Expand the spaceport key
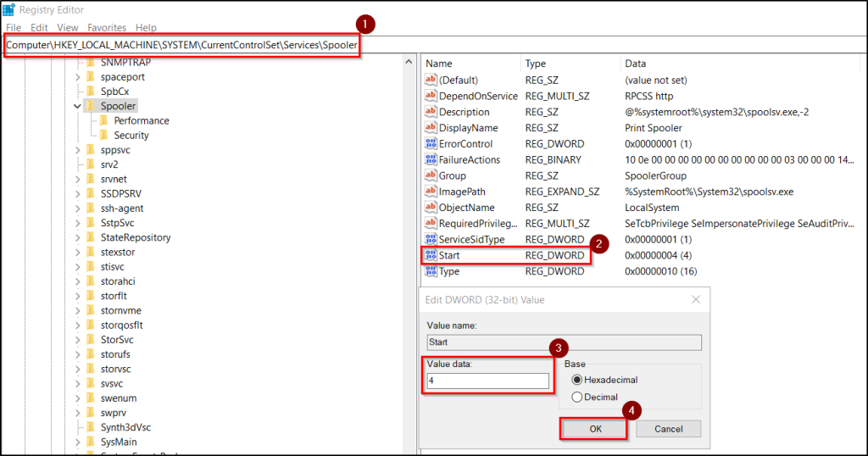The image size is (868, 456). click(77, 77)
